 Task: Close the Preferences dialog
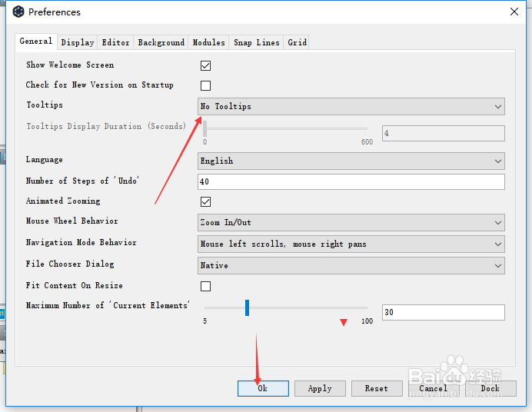(514, 12)
